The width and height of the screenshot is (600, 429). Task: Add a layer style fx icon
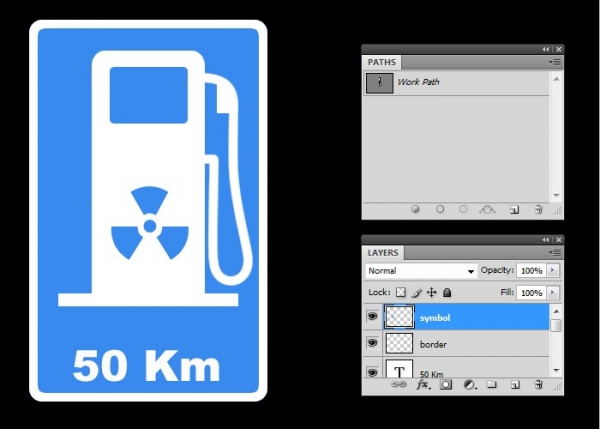pyautogui.click(x=423, y=384)
